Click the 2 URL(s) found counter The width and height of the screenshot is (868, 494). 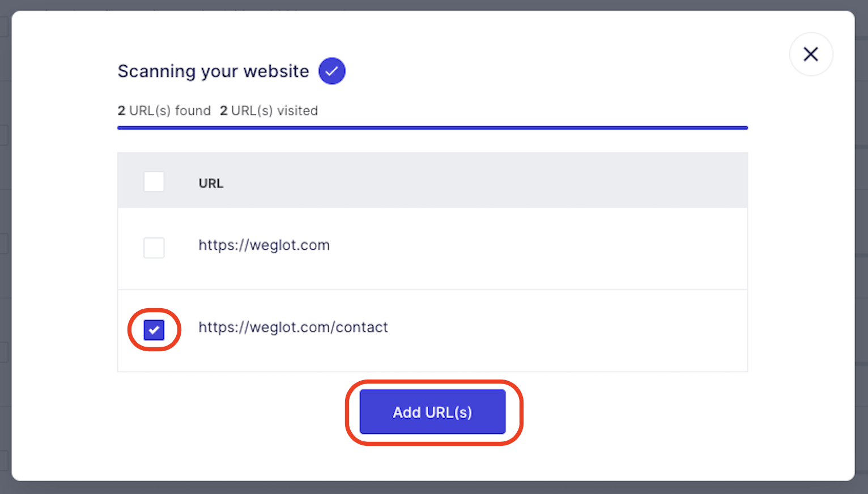(164, 110)
